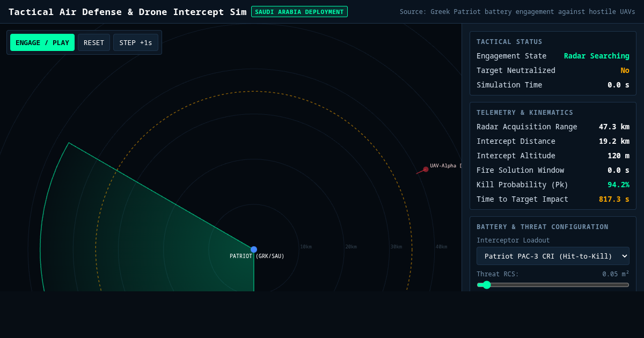Click the Source Greek Patriot battery note
This screenshot has width=644, height=338.
tap(517, 12)
